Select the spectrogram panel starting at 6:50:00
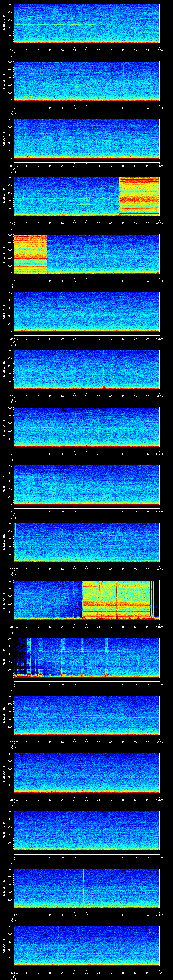Image resolution: width=173 pixels, height=980 pixels. (x=86, y=370)
